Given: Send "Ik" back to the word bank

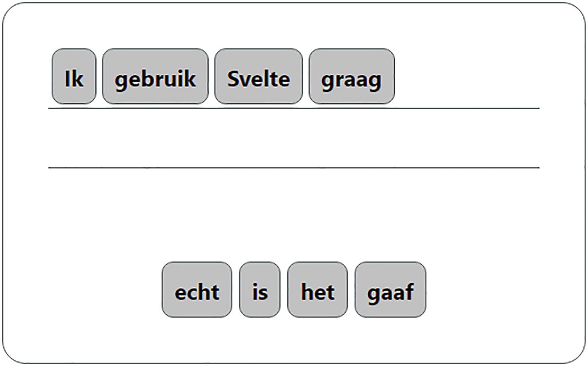Looking at the screenshot, I should [74, 76].
